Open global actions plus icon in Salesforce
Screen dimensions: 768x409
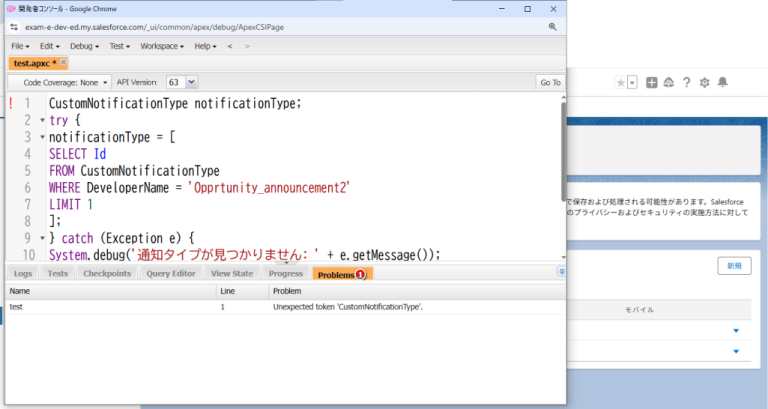pyautogui.click(x=651, y=82)
